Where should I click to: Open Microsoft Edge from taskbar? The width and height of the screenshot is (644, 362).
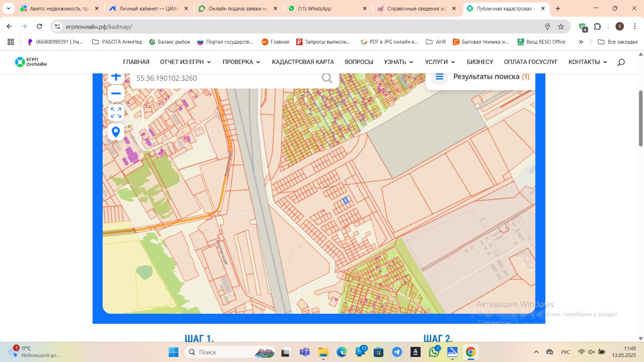341,352
